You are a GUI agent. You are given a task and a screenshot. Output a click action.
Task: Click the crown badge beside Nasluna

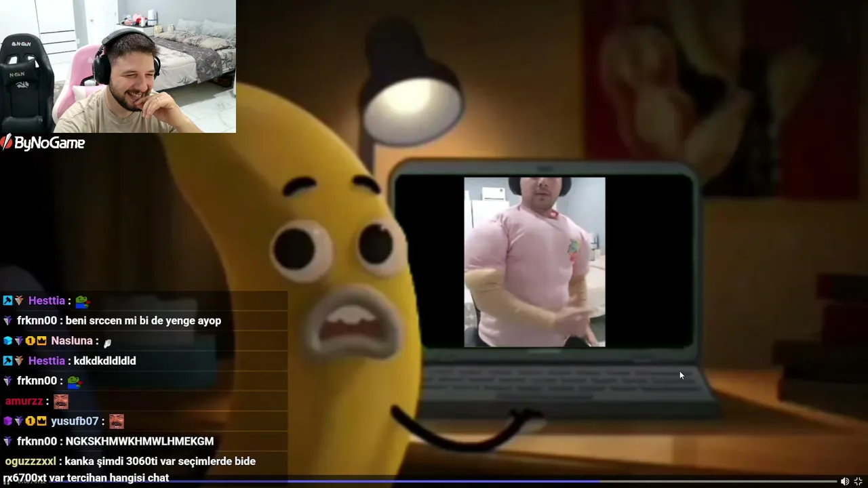click(41, 341)
